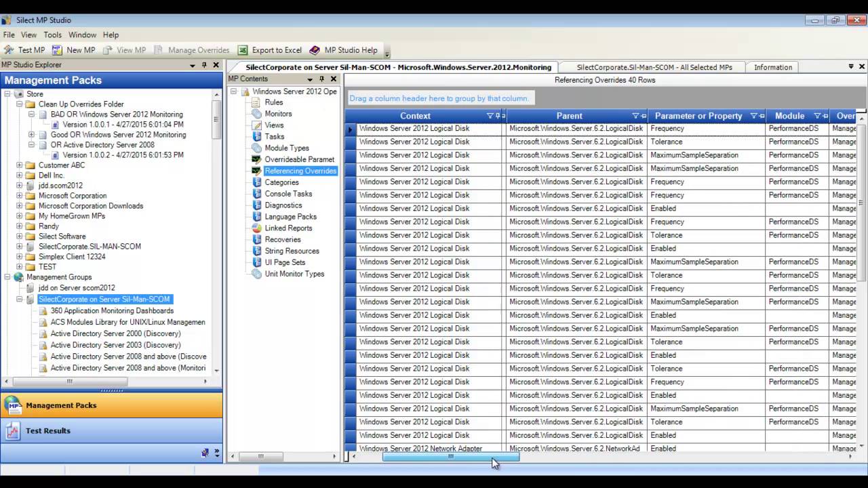Click the Management Packs navigation button
Image resolution: width=868 pixels, height=488 pixels.
pyautogui.click(x=111, y=405)
